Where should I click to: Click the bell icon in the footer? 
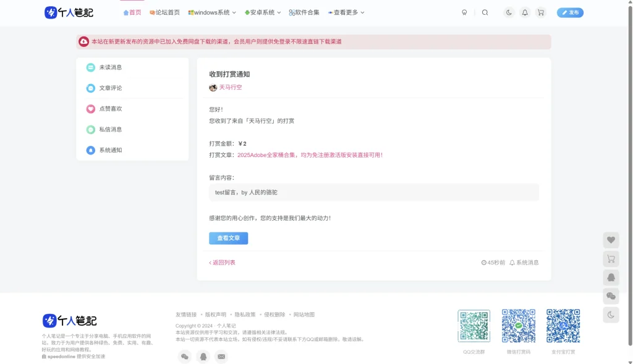point(203,357)
